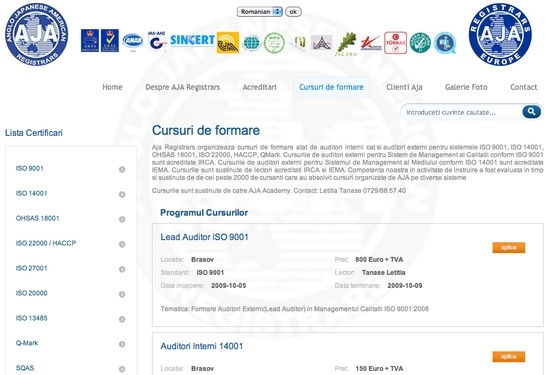The image size is (550, 375).
Task: Click the green circular seal logo
Action: pos(274,43)
